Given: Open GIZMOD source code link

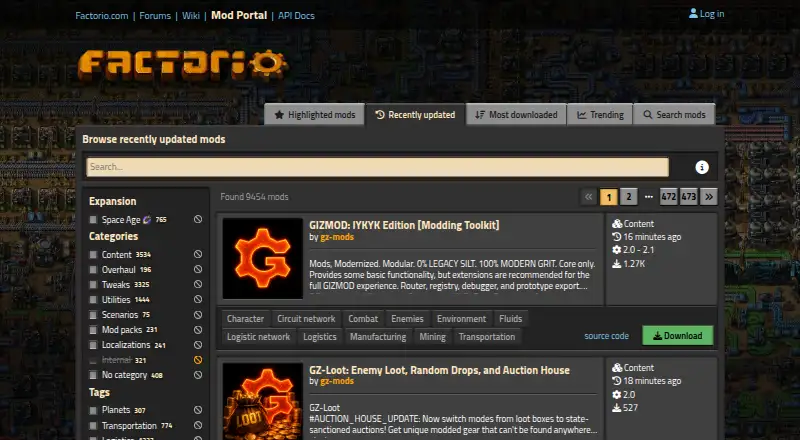Looking at the screenshot, I should coord(606,336).
